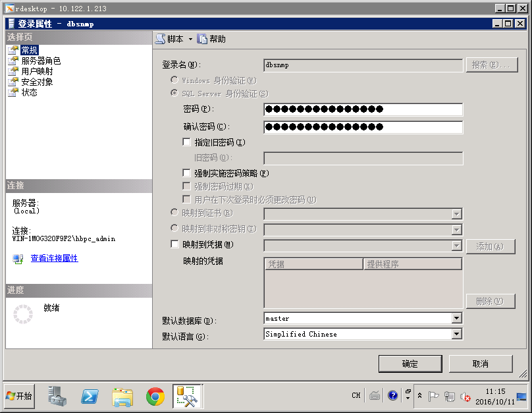Expand the 映射到证书 dropdown
This screenshot has width=532, height=413.
(457, 214)
